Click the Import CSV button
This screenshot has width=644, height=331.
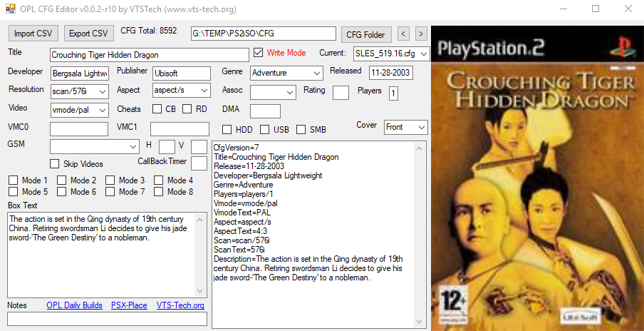pyautogui.click(x=33, y=34)
